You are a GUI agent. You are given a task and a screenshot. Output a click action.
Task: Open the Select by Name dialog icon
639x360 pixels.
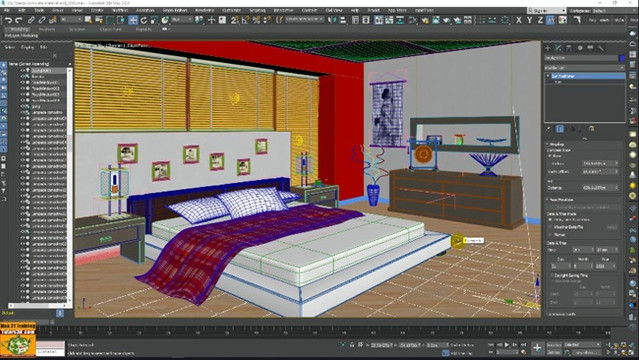(x=99, y=20)
